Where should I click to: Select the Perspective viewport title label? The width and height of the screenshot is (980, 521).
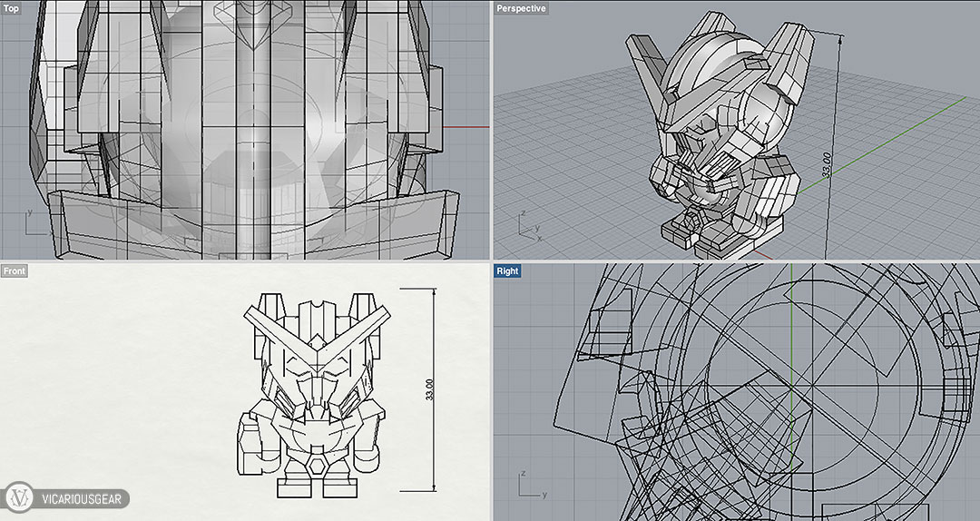pyautogui.click(x=521, y=8)
